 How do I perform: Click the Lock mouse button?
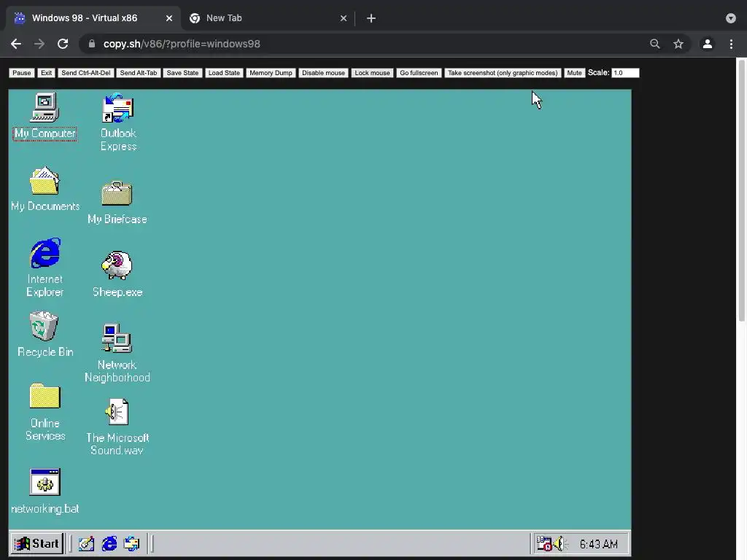[372, 73]
